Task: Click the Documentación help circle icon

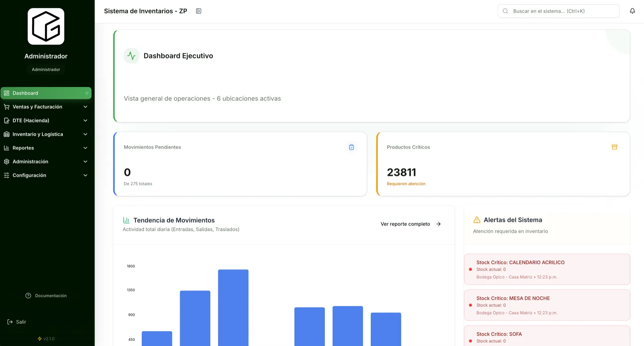Action: [x=28, y=296]
